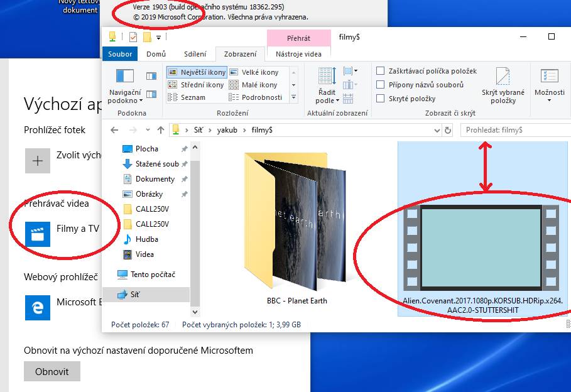
Task: Click the Počet položek: 67 status text
Action: (x=140, y=325)
